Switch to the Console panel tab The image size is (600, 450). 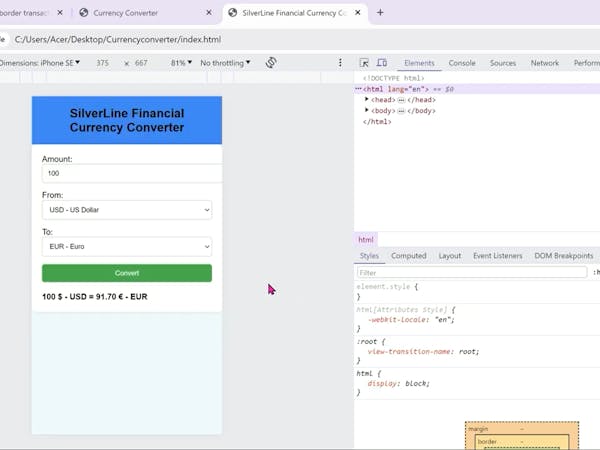[x=462, y=63]
